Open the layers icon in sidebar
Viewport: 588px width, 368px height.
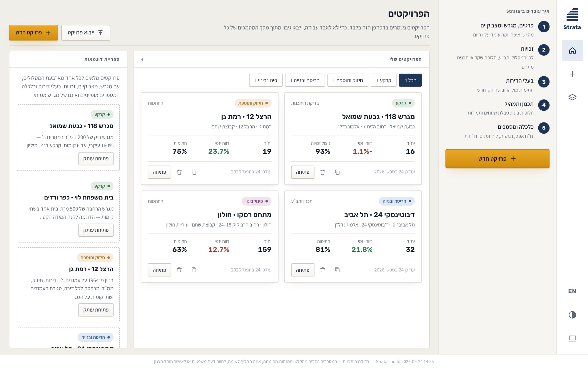(x=572, y=97)
